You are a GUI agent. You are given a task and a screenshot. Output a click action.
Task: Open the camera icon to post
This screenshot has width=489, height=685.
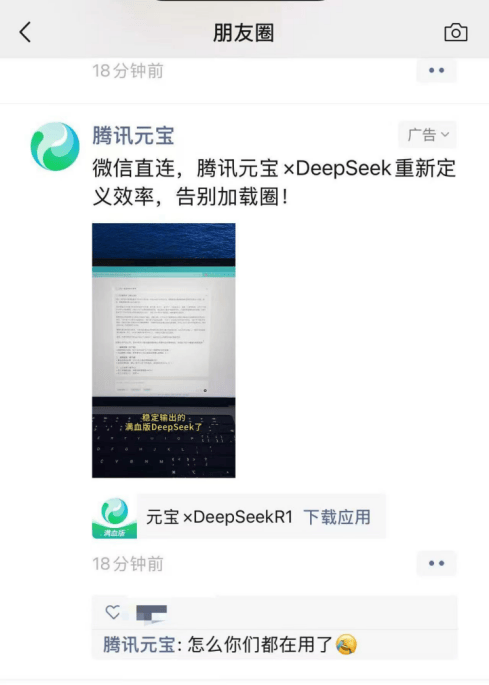456,32
